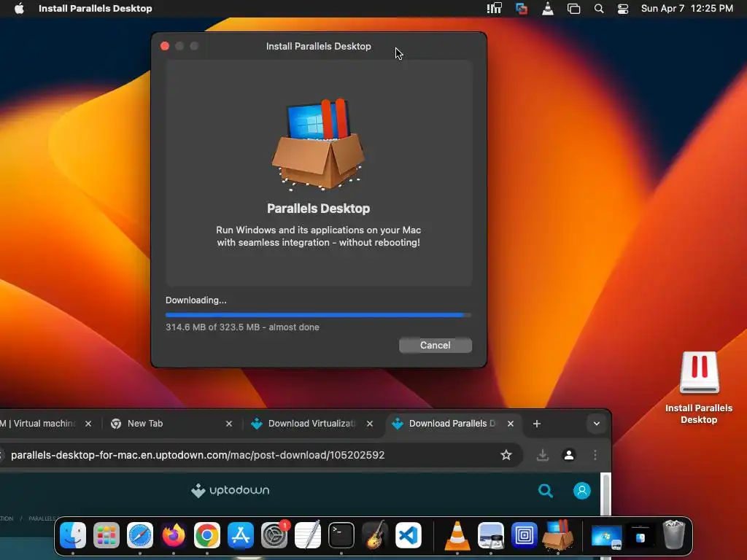Click the browser vertical scrollbar
Screen dimensions: 747x560
[x=605, y=494]
